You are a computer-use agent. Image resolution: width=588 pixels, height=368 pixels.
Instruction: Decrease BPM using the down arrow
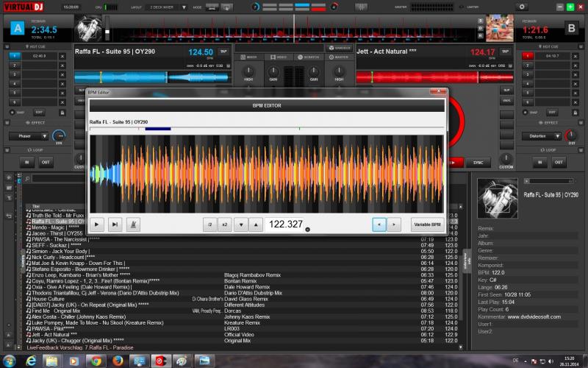coord(240,224)
